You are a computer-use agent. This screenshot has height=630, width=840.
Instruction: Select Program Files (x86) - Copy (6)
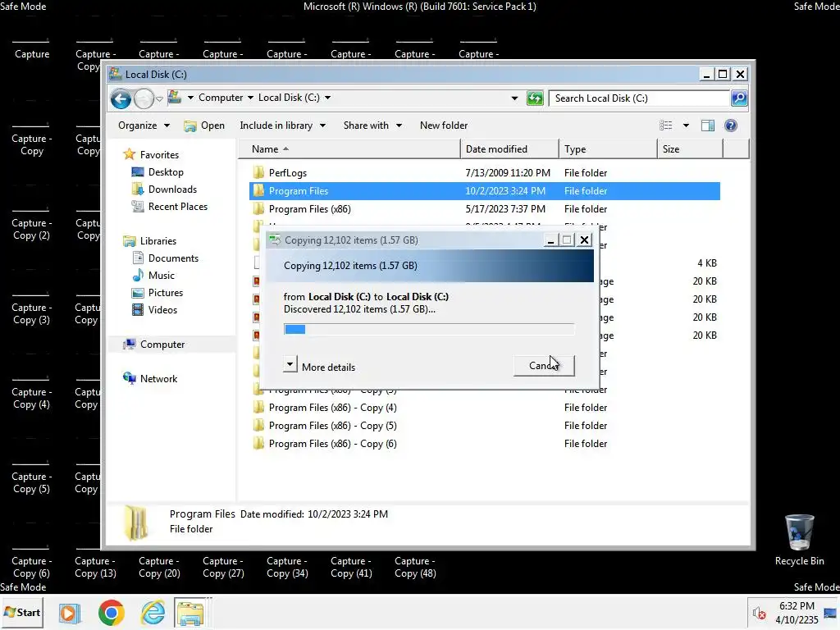point(484,444)
